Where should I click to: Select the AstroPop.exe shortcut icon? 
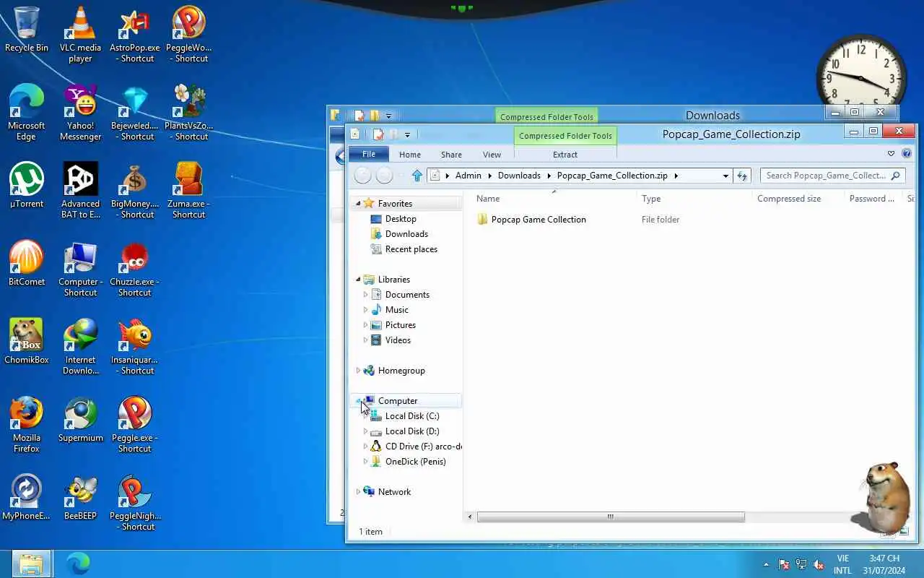click(135, 35)
